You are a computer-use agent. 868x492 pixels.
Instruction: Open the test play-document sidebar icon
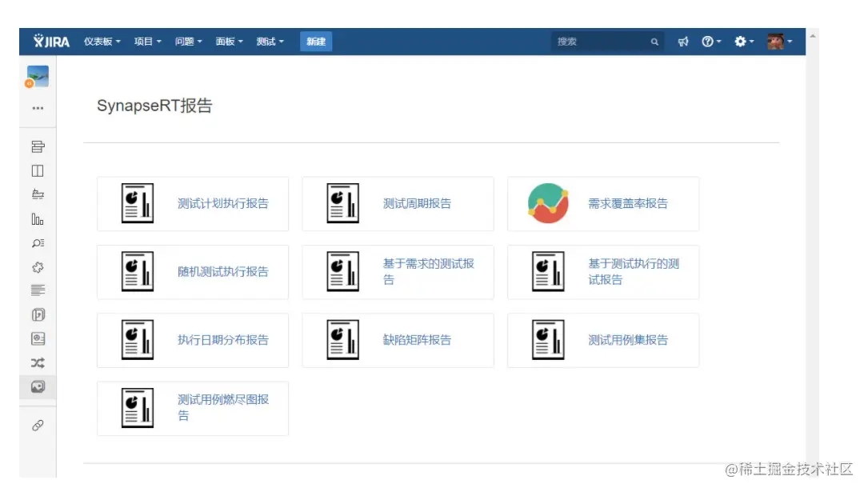tap(38, 315)
